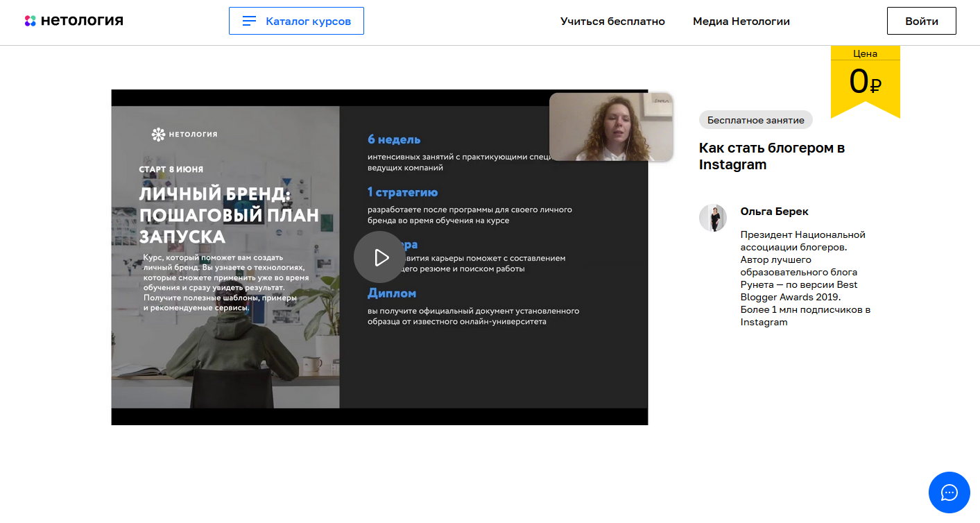Click the Личный бренд slide heading
The height and width of the screenshot is (523, 980).
point(229,215)
